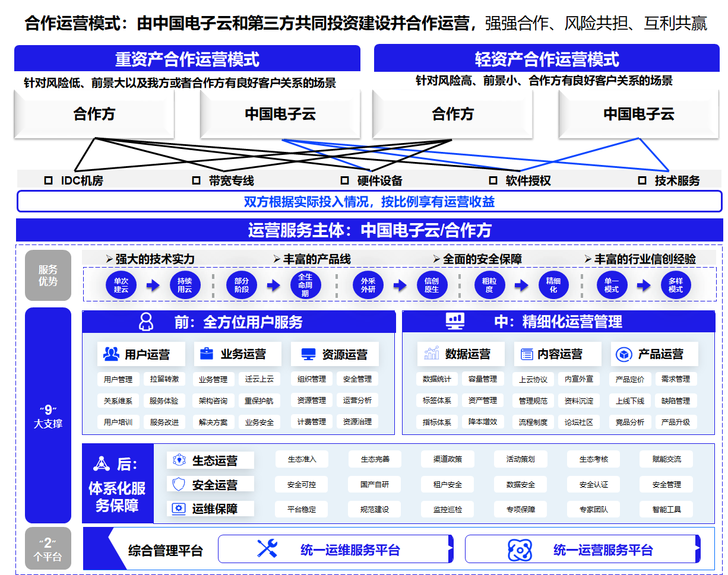728x575 pixels.
Task: Click the 竞品分析 item
Action: [x=630, y=422]
